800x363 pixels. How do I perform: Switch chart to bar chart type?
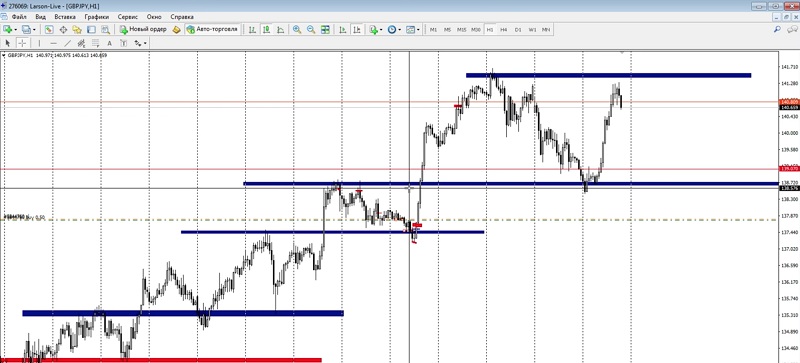coord(252,30)
